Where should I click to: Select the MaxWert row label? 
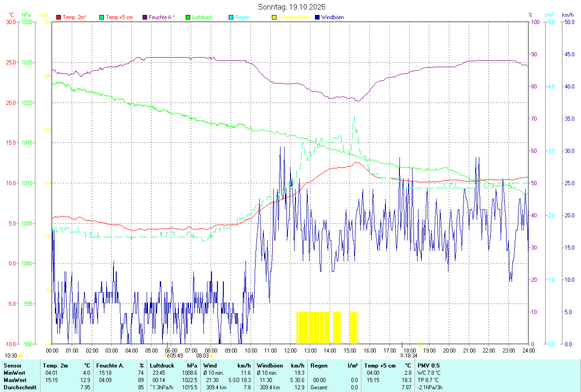coord(15,380)
